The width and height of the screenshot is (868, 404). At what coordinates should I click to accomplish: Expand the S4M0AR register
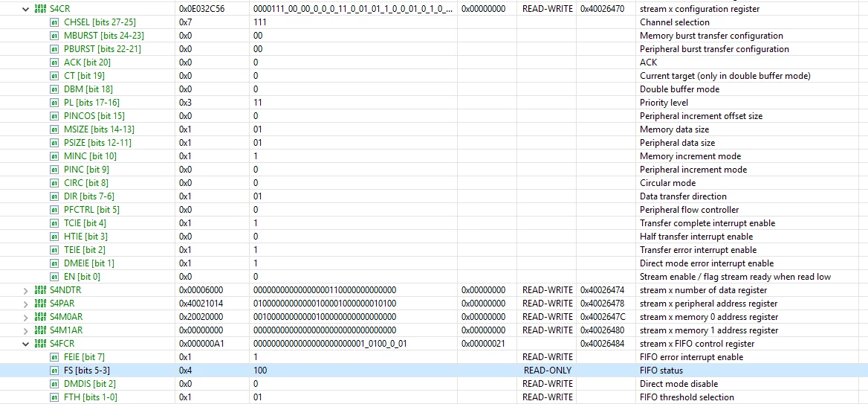coord(25,316)
